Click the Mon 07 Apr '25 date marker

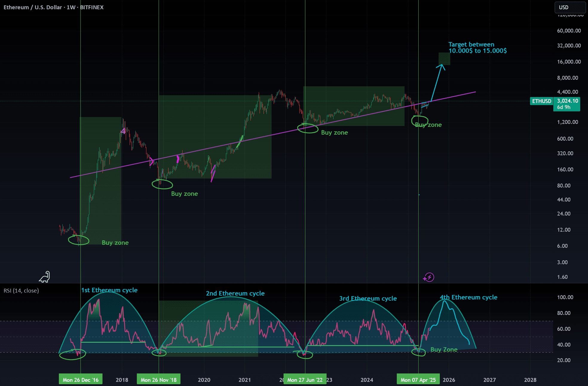pyautogui.click(x=418, y=380)
